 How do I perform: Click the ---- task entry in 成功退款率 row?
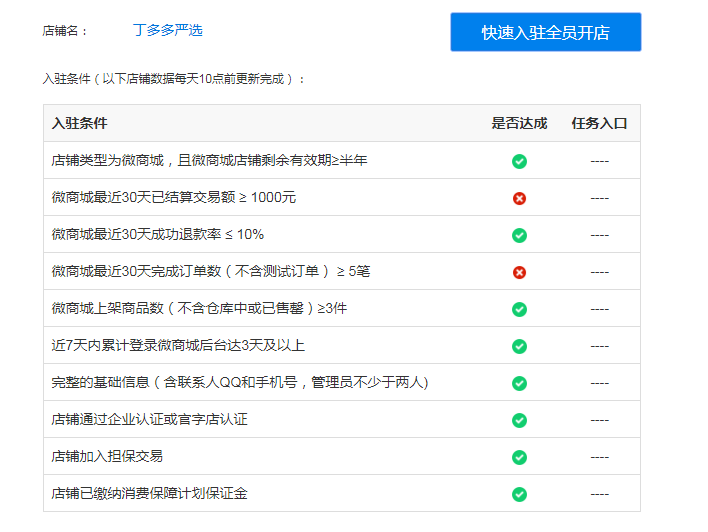pyautogui.click(x=600, y=235)
